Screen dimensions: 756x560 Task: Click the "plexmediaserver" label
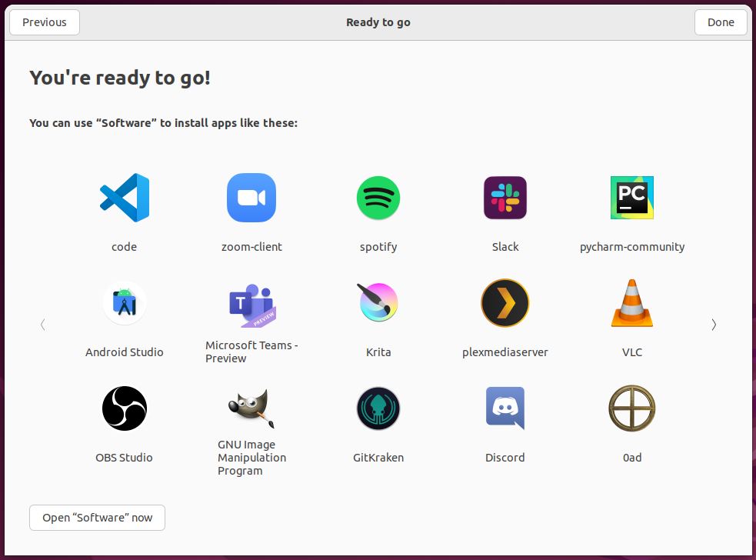[505, 352]
